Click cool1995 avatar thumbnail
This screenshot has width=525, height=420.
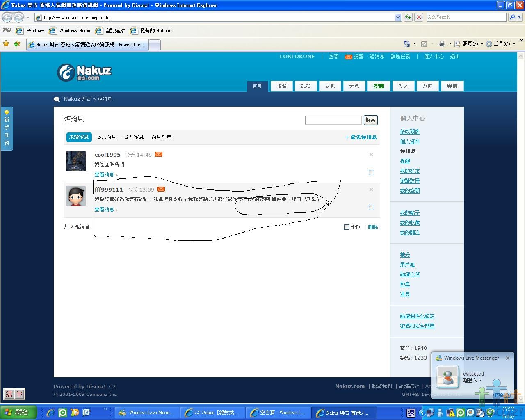click(x=76, y=161)
